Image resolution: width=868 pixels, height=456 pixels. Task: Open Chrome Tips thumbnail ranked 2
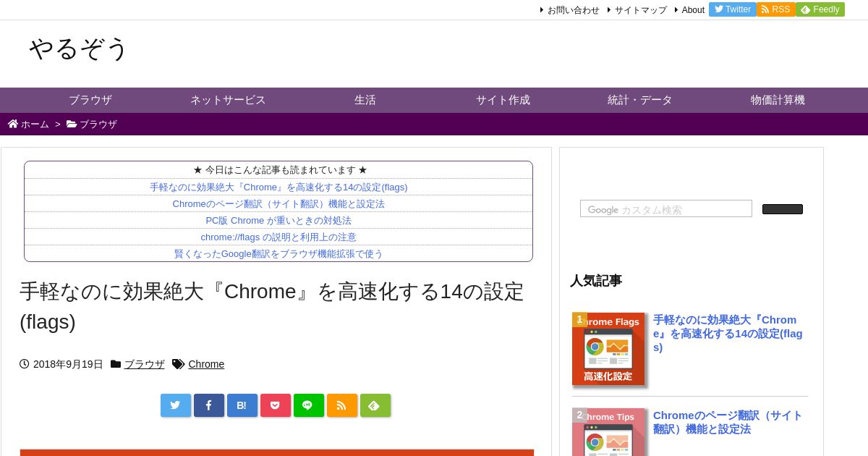[x=608, y=432]
